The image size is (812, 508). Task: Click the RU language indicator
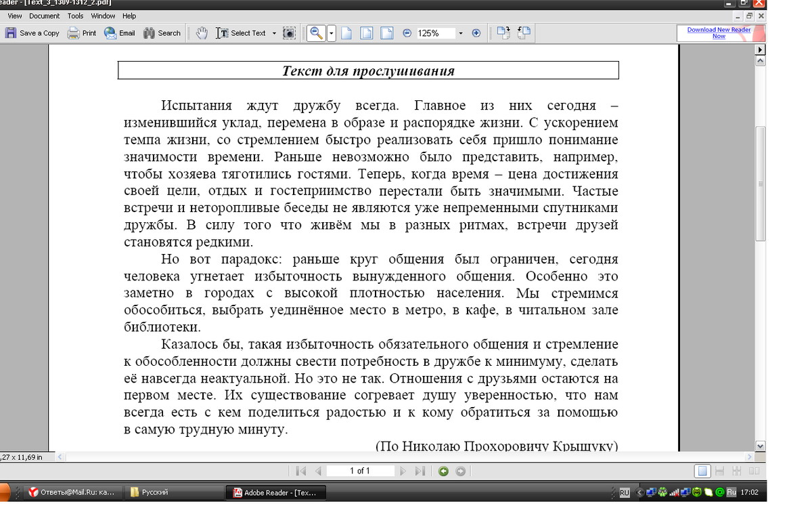coord(624,492)
